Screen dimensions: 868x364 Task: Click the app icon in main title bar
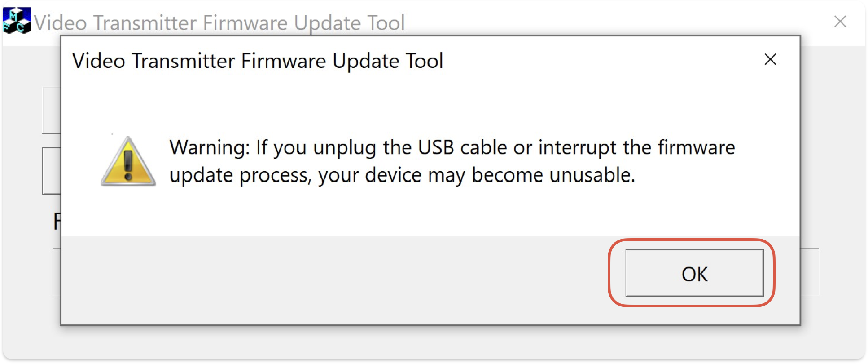tap(17, 21)
